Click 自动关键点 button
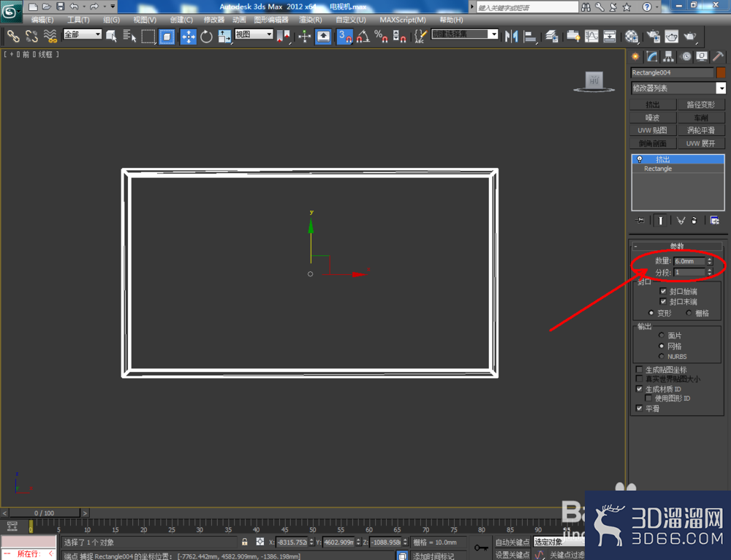Screen dimensions: 731x560 pyautogui.click(x=512, y=542)
